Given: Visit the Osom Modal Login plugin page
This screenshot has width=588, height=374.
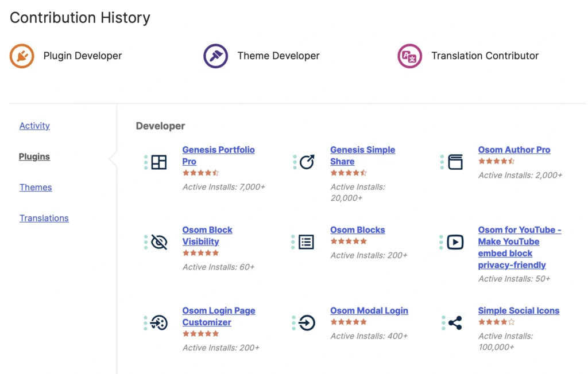Looking at the screenshot, I should tap(369, 310).
